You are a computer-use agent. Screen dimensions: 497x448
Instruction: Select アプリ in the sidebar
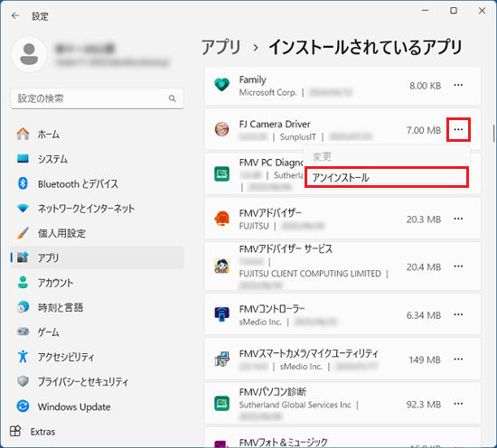click(97, 257)
